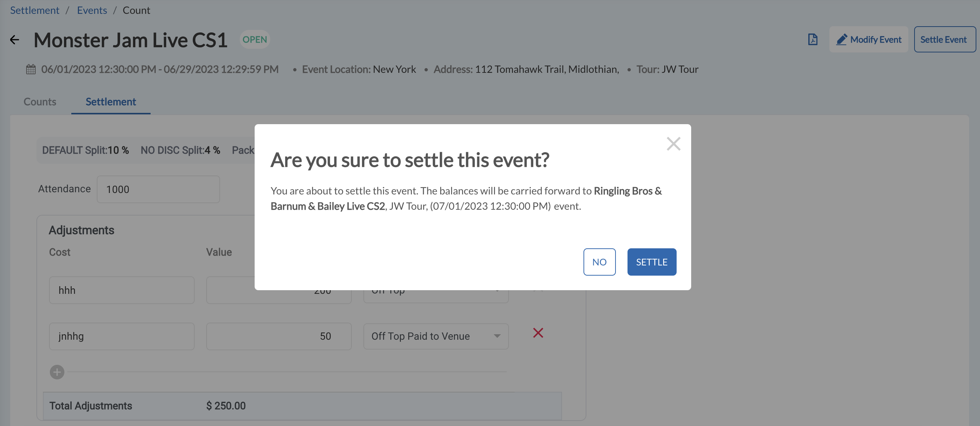Open Events breadcrumb link
The height and width of the screenshot is (426, 980).
[92, 10]
